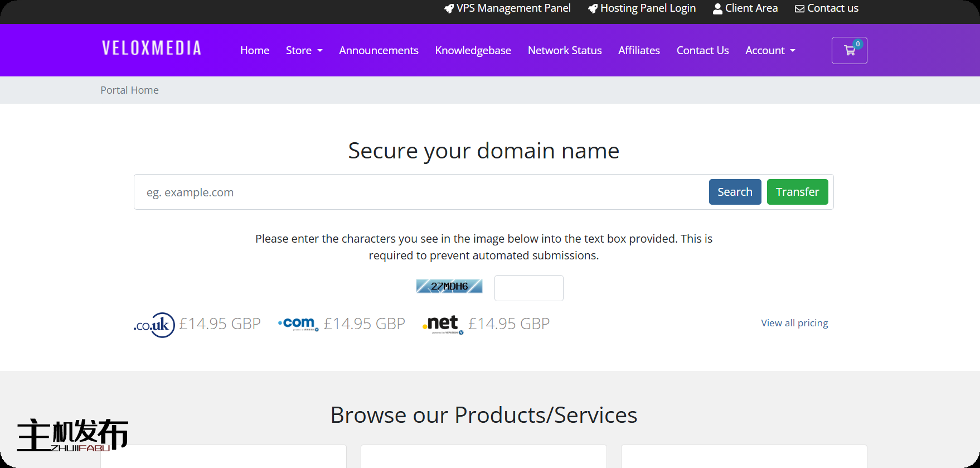Click the captcha image 27MDH6
The width and height of the screenshot is (980, 468).
pyautogui.click(x=449, y=287)
